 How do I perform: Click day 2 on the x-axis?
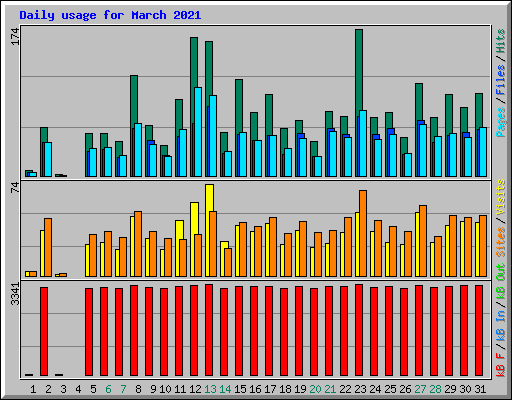coord(48,389)
